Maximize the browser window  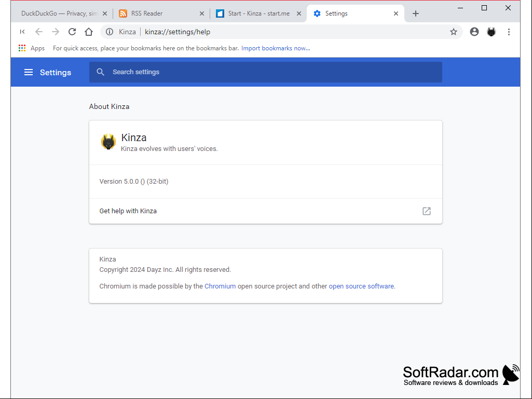[x=484, y=8]
